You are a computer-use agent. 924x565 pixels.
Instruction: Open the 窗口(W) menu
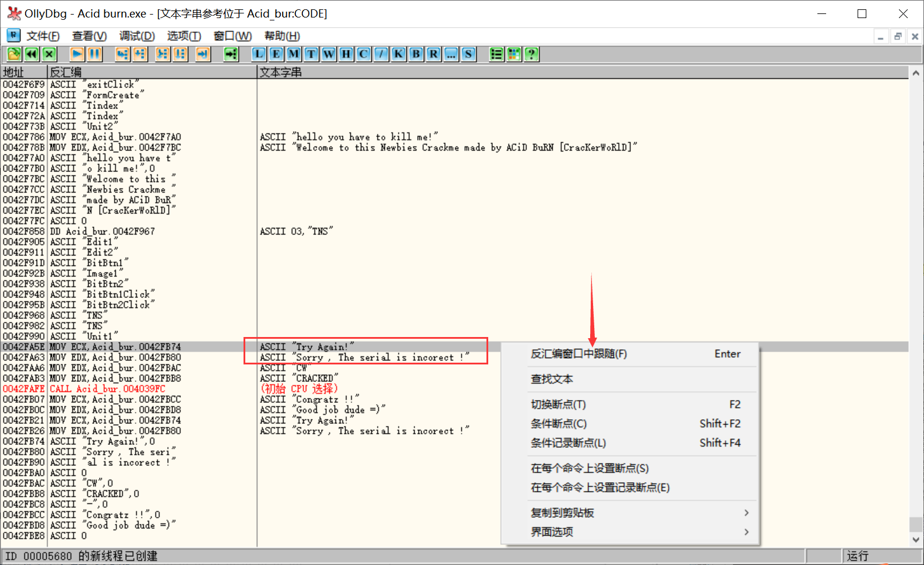click(x=232, y=36)
